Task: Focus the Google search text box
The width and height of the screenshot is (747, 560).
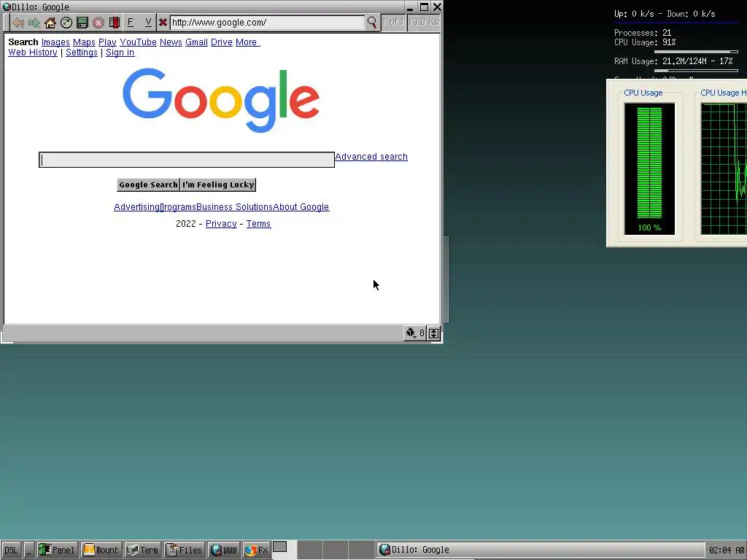Action: tap(187, 160)
